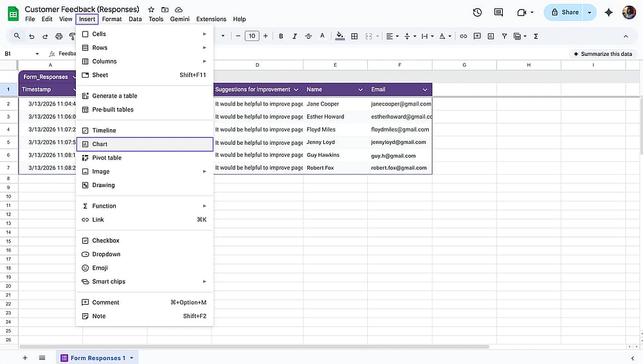Select Pivot table from Insert menu

tap(145, 158)
